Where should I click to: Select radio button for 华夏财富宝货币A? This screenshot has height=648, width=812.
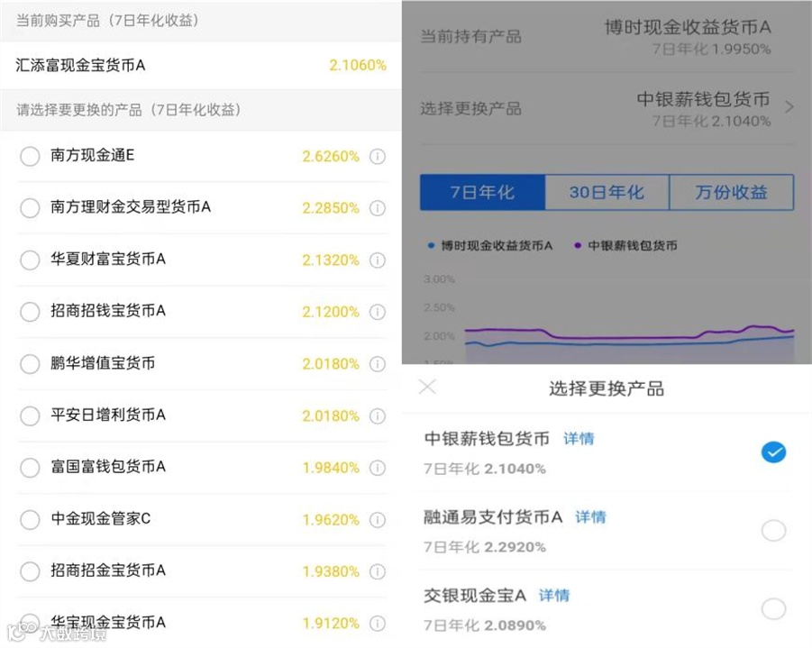30,260
